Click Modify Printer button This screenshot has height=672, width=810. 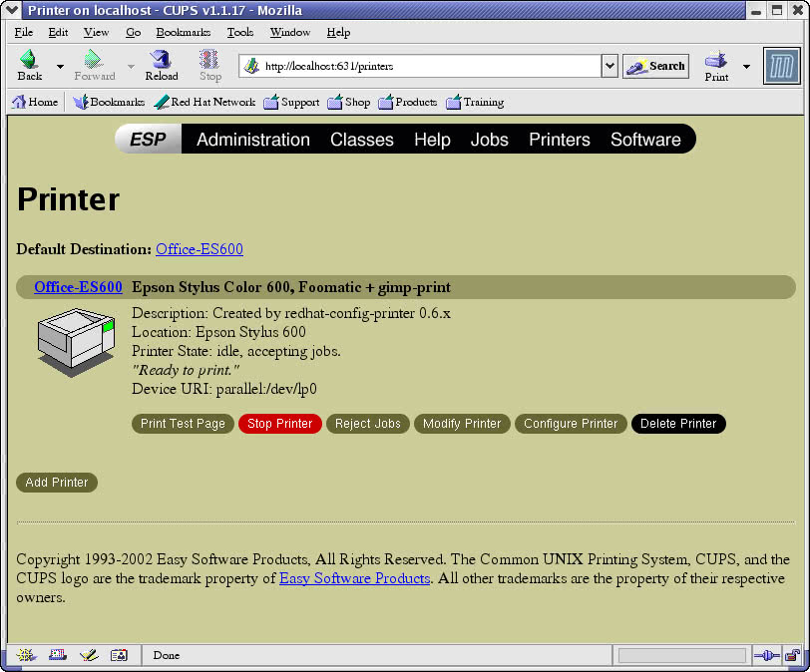[x=462, y=424]
